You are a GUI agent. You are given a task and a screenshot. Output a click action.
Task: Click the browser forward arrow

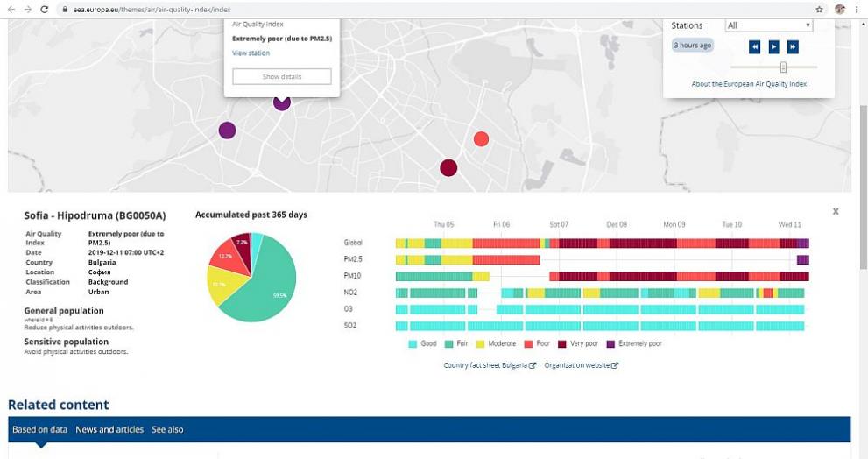coord(28,10)
